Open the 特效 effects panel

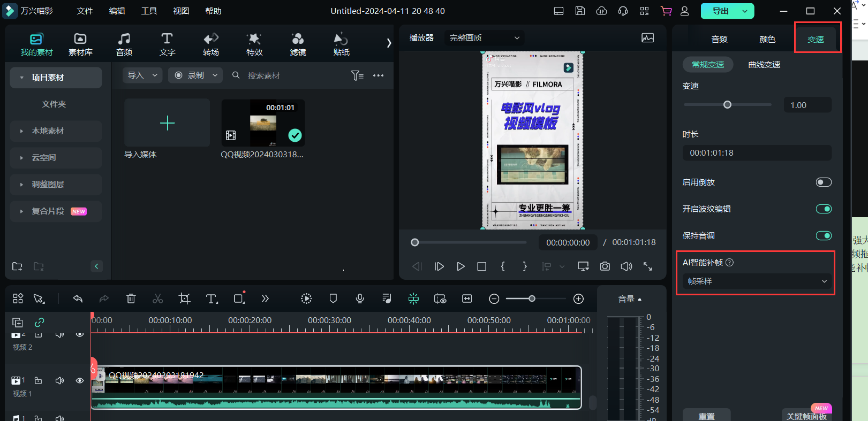(254, 44)
